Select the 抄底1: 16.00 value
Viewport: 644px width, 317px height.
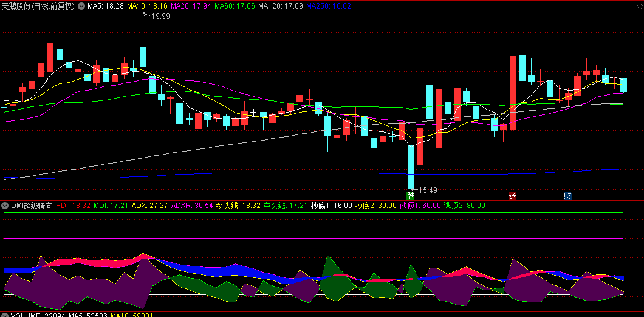332,206
